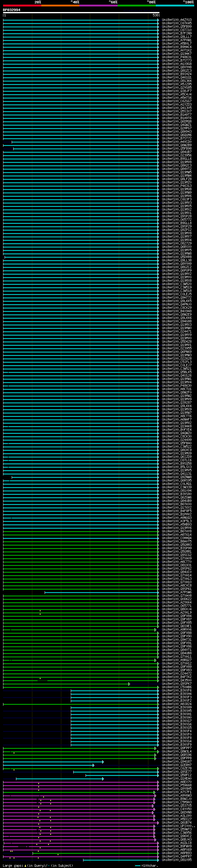Click label UniRef100_Q41305
The width and height of the screenshot is (197, 868).
tap(177, 108)
